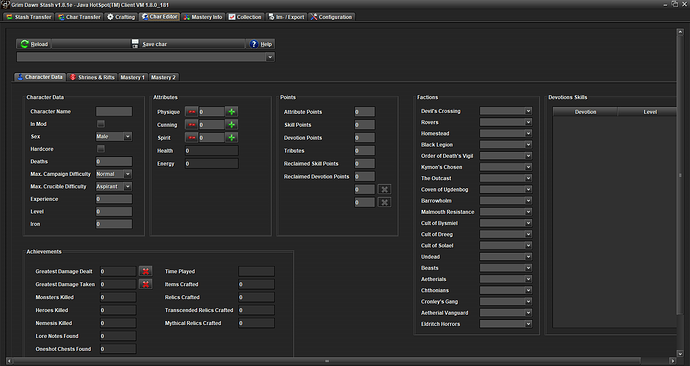
Task: Click the Items Crafted field
Action: point(257,284)
